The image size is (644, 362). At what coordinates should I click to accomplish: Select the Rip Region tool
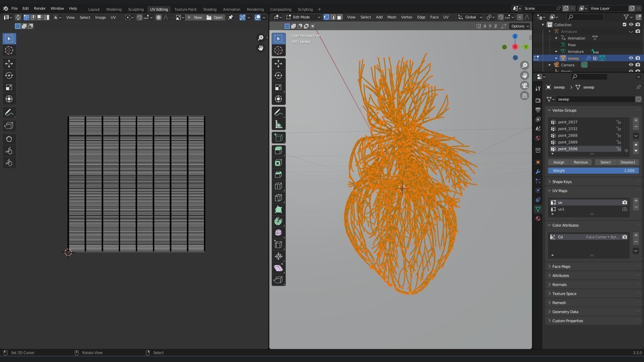coord(278,280)
